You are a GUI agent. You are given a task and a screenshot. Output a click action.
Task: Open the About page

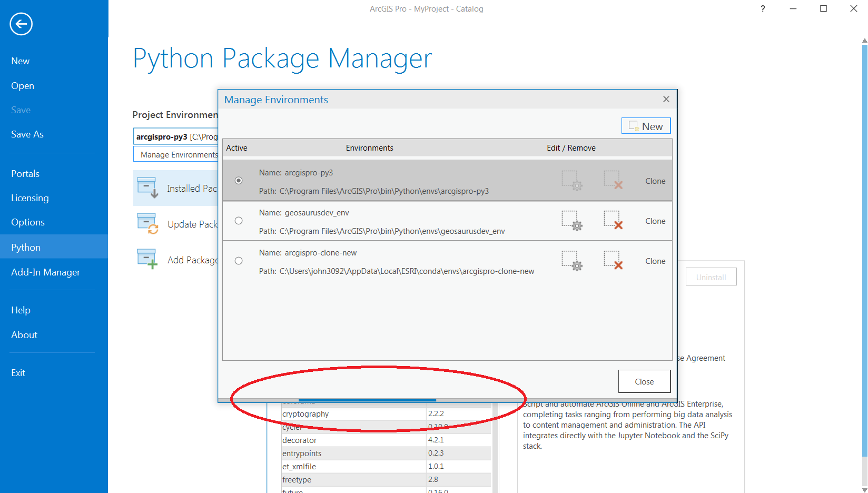(x=24, y=335)
